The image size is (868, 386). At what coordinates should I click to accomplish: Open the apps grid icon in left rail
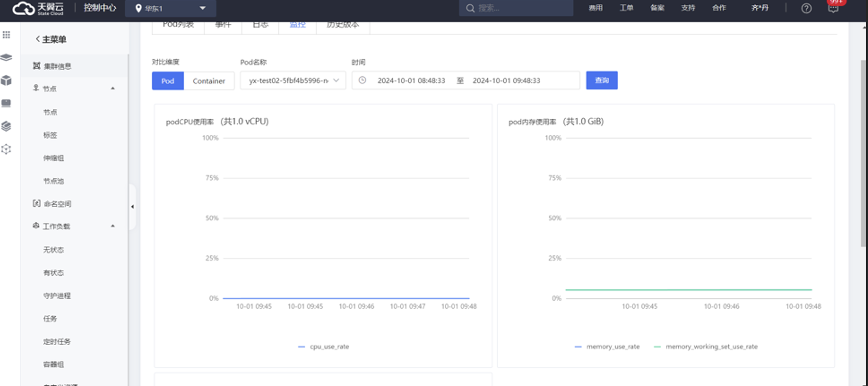point(6,35)
